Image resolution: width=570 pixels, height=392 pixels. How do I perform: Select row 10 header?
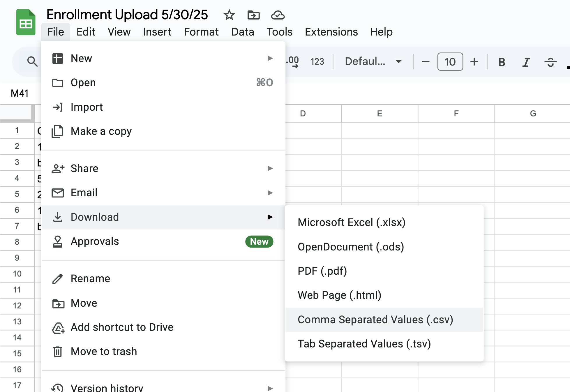[x=17, y=274]
